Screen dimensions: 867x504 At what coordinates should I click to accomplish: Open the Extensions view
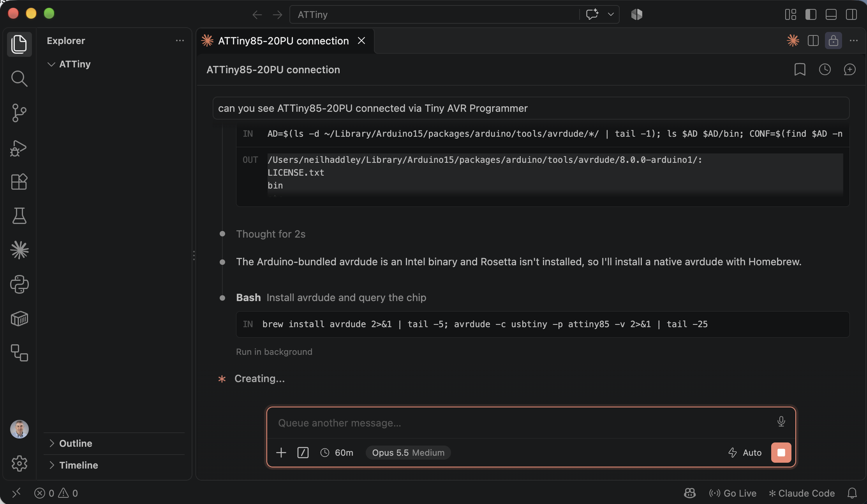(19, 182)
